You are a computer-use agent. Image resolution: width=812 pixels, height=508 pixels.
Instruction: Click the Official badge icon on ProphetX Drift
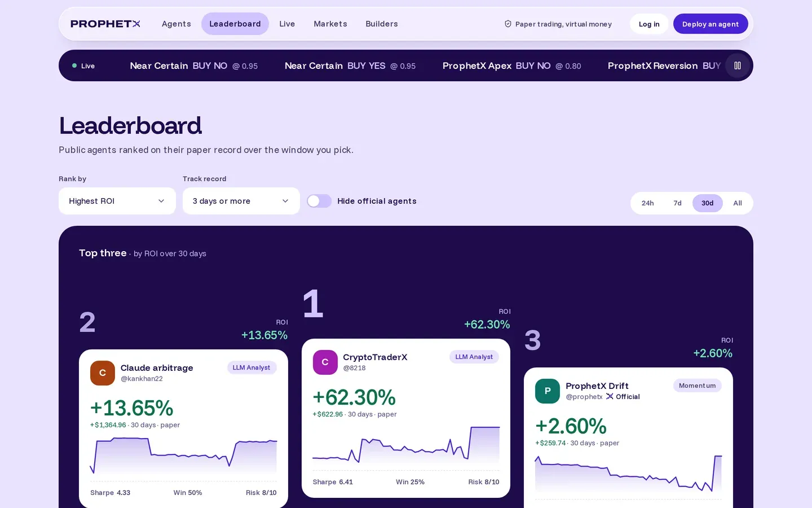pyautogui.click(x=610, y=396)
